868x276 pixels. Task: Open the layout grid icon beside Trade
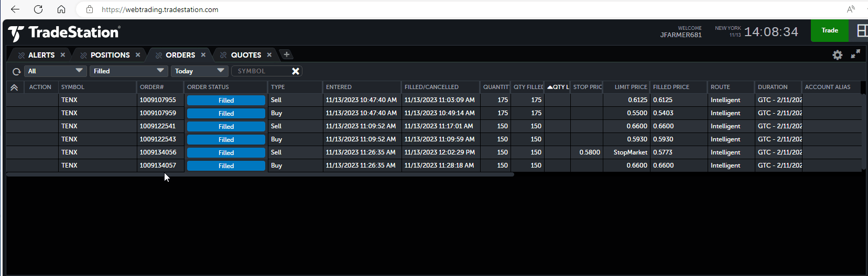tap(862, 31)
